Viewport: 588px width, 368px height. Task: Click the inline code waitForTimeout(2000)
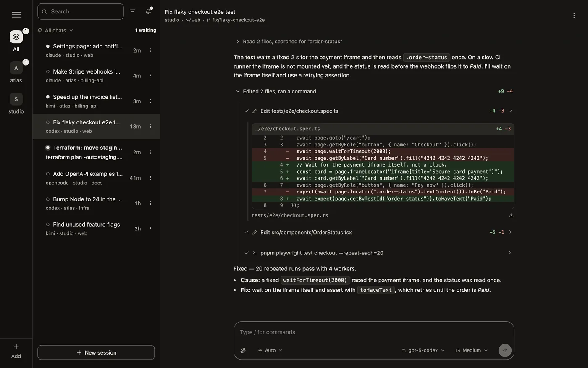315,280
